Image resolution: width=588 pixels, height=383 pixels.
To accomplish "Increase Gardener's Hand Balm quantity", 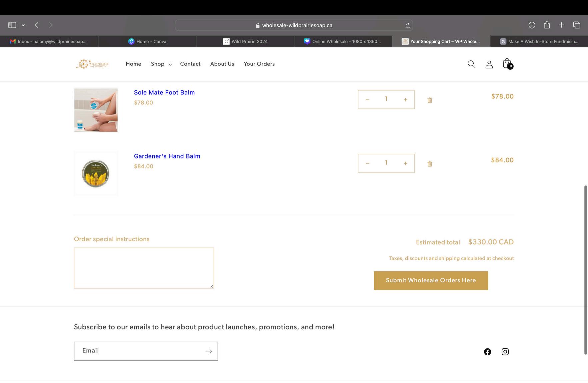I will [405, 163].
